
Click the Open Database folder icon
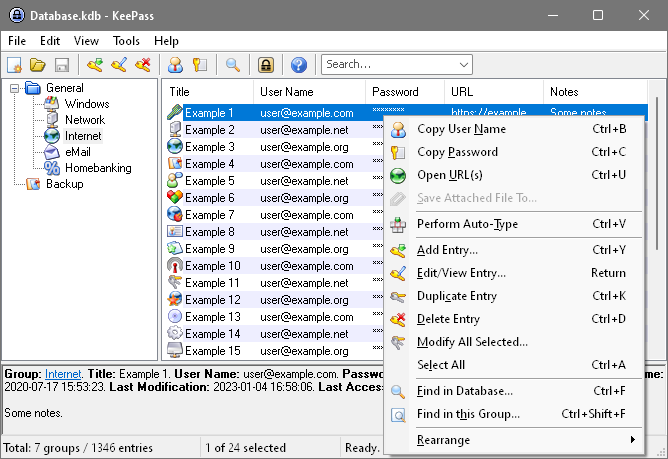point(38,65)
